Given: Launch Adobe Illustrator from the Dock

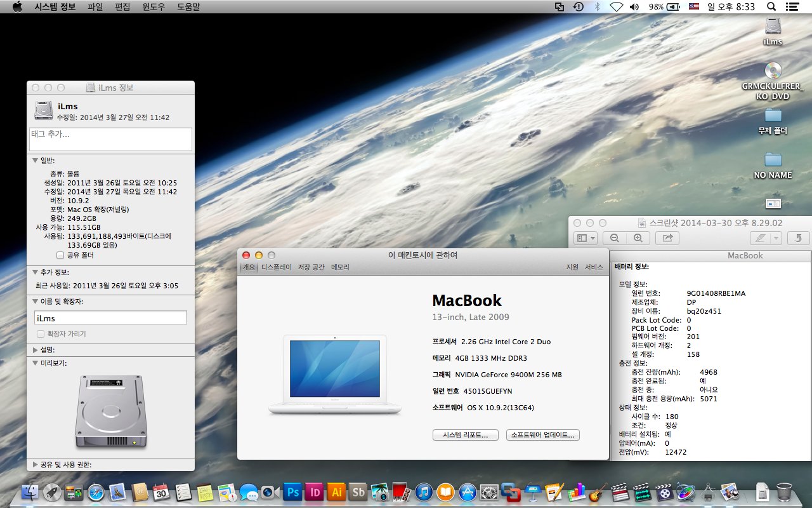Looking at the screenshot, I should (x=336, y=491).
